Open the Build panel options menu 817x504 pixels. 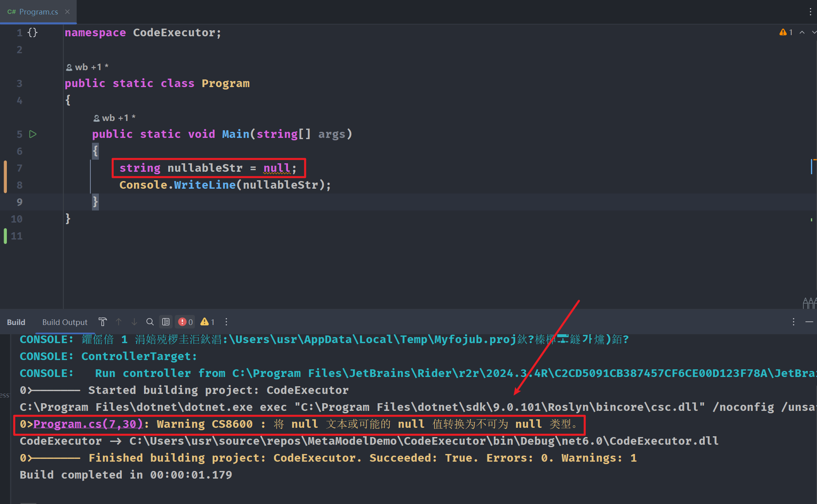793,322
